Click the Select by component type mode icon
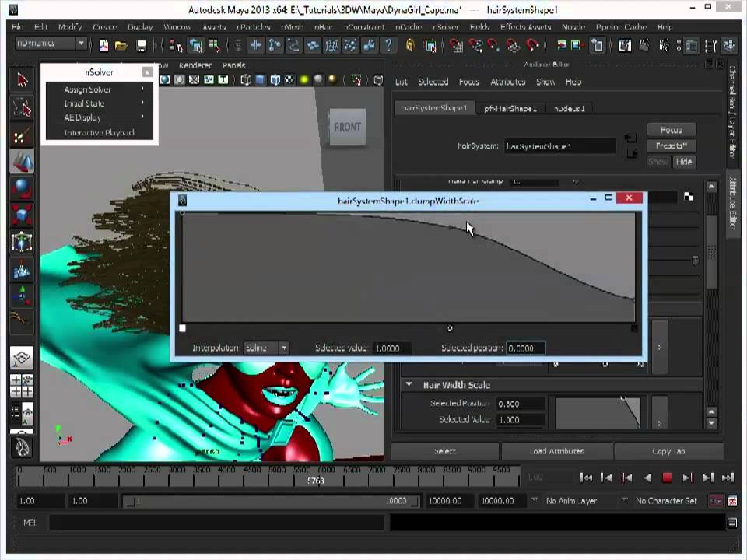Screen dimensions: 747x560 (x=215, y=46)
